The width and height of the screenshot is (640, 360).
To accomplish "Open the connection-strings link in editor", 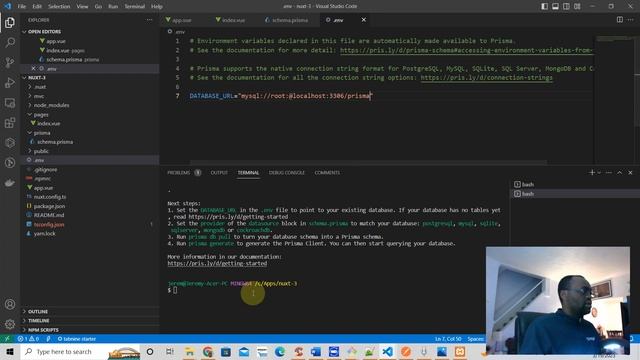I will coord(487,78).
